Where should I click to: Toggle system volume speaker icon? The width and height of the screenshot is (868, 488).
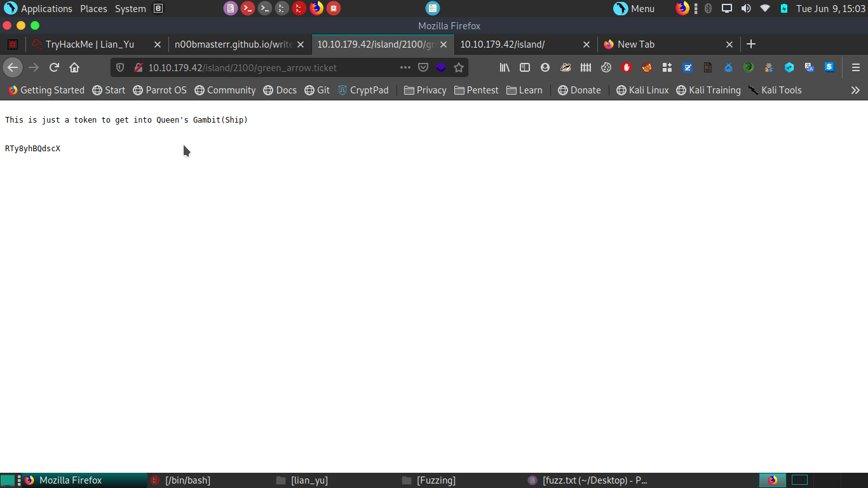[x=746, y=8]
